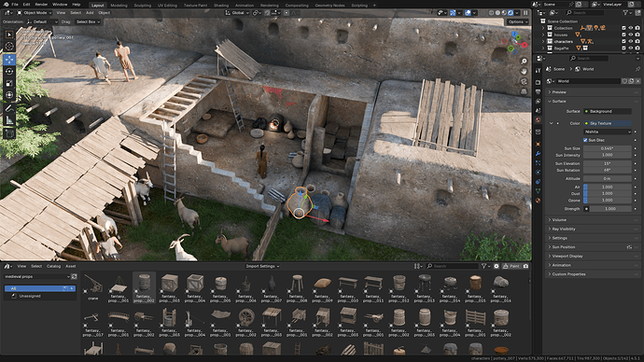Viewport: 644px width, 362px height.
Task: Expand the houses collection in outliner
Action: 543,35
